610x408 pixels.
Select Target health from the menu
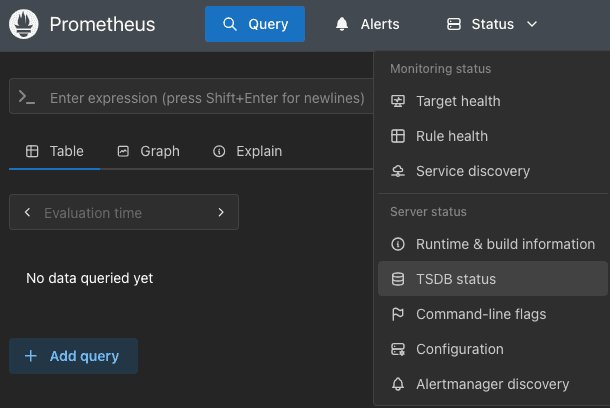pyautogui.click(x=493, y=101)
